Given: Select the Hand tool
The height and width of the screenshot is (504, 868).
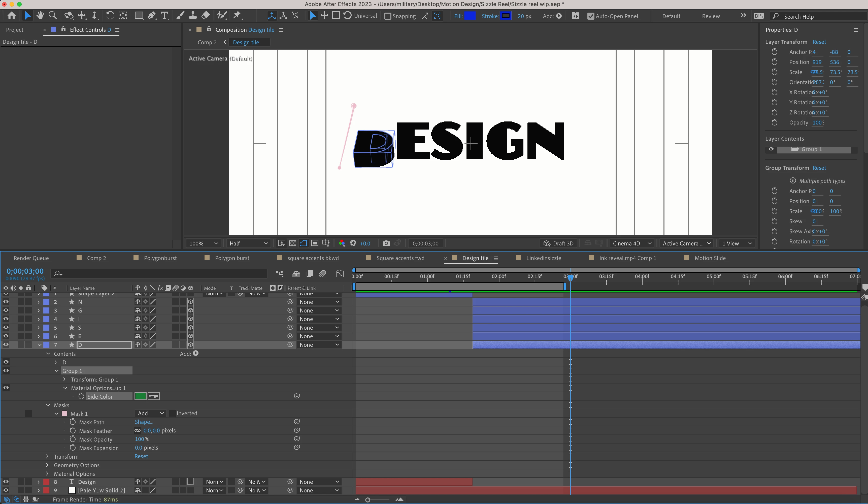Looking at the screenshot, I should [40, 16].
